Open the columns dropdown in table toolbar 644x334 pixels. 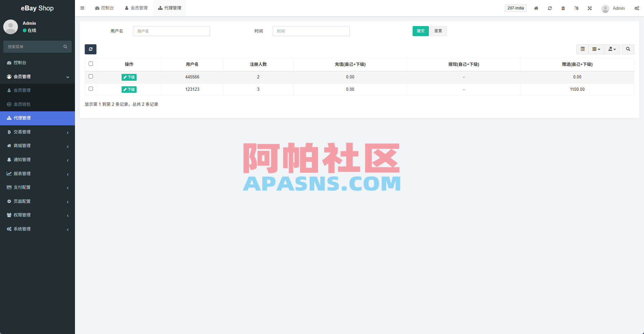tap(596, 49)
